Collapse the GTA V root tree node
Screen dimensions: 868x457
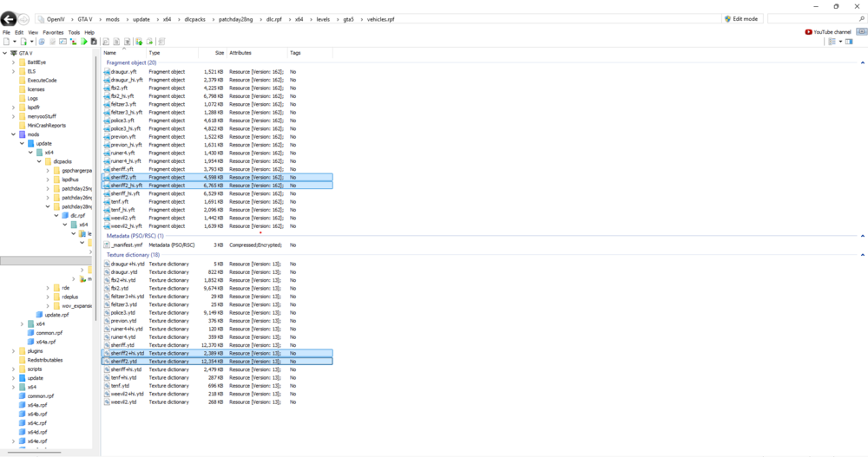(5, 53)
